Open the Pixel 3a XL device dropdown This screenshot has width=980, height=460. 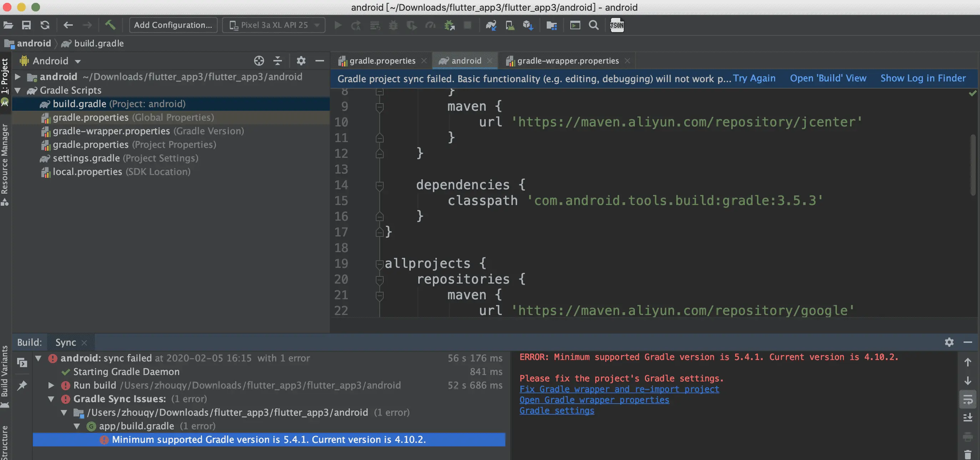pyautogui.click(x=274, y=25)
